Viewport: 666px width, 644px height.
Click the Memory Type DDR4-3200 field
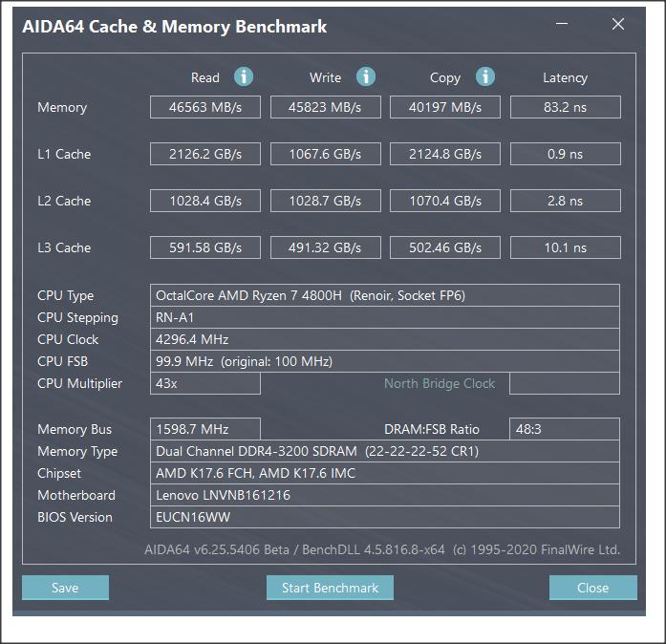click(x=385, y=451)
